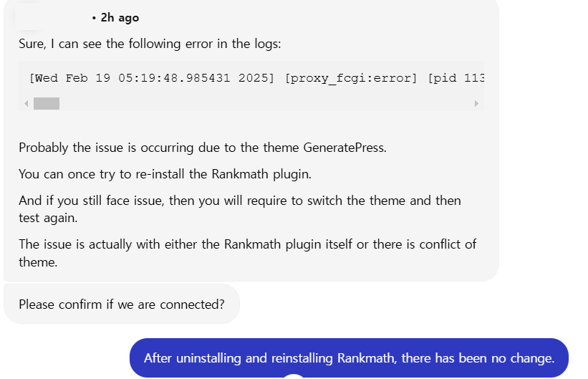
Task: Click the blurred sender name beside the timestamp
Action: (50, 17)
